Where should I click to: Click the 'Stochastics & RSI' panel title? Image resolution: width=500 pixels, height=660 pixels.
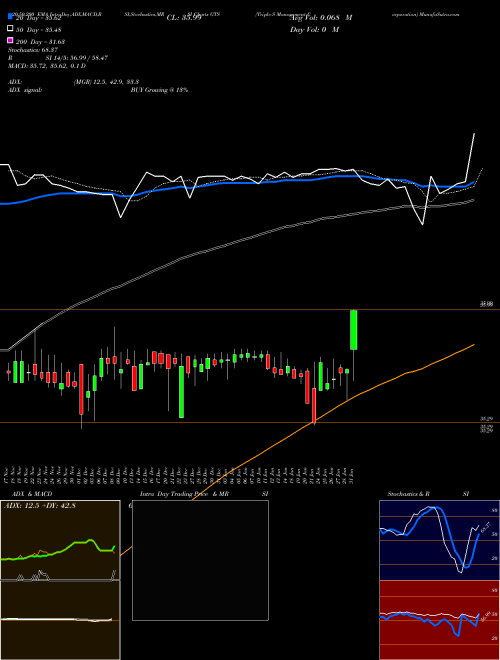point(428,494)
